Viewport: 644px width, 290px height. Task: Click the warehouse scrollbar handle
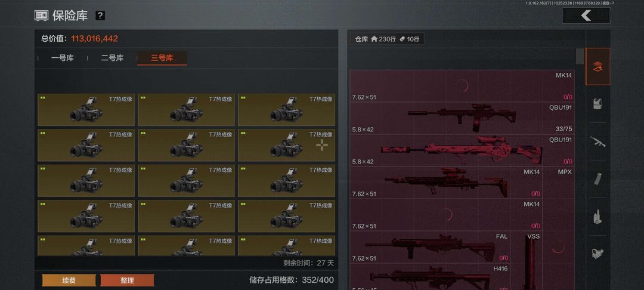click(x=580, y=57)
